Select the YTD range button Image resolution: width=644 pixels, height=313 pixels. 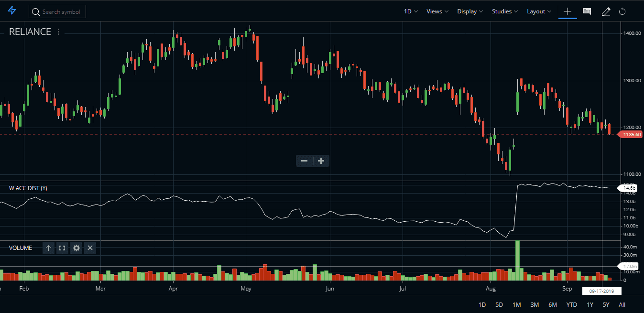[x=572, y=304]
